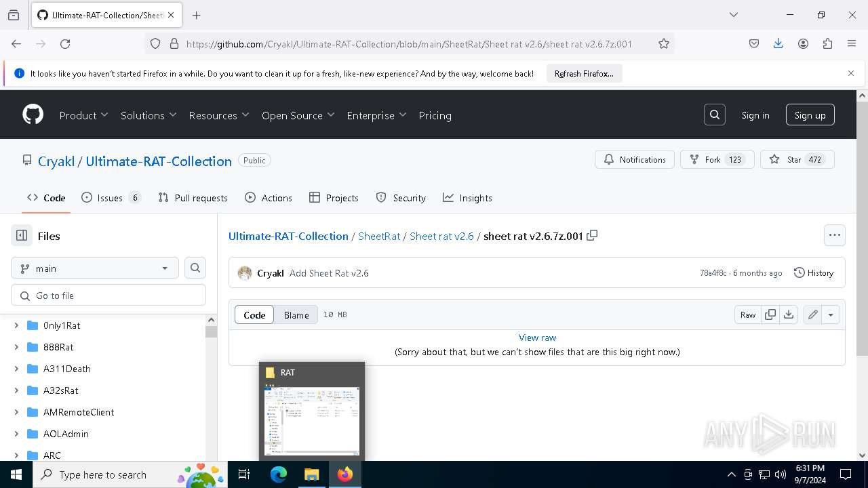Image resolution: width=868 pixels, height=488 pixels.
Task: Switch to Blame view
Action: click(296, 314)
